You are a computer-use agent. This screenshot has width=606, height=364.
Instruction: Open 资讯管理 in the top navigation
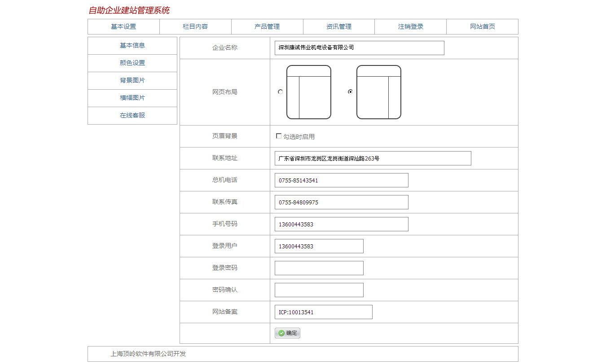pos(339,26)
